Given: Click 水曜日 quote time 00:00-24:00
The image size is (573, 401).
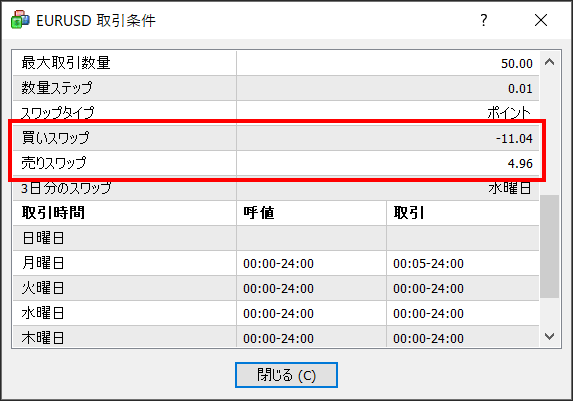Looking at the screenshot, I should point(278,314).
